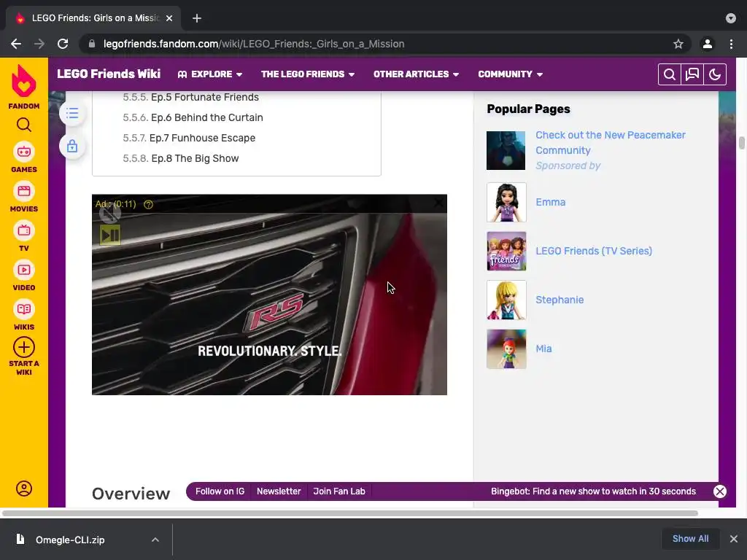
Task: Close the downloads bar
Action: pyautogui.click(x=734, y=539)
